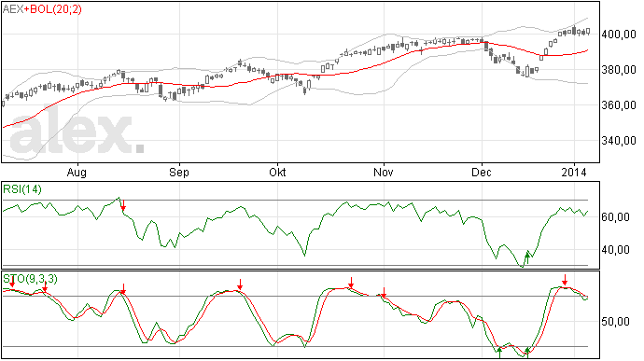The width and height of the screenshot is (644, 361).
Task: Select the RSI(14) indicator label
Action: [x=22, y=189]
